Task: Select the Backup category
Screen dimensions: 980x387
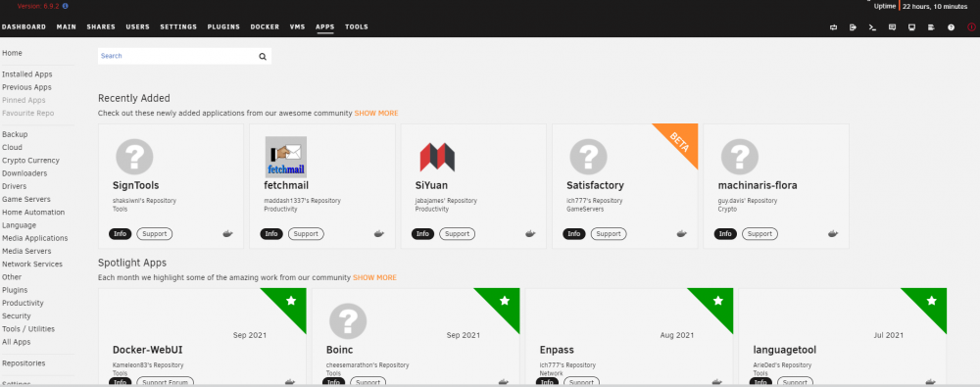Action: pos(15,134)
